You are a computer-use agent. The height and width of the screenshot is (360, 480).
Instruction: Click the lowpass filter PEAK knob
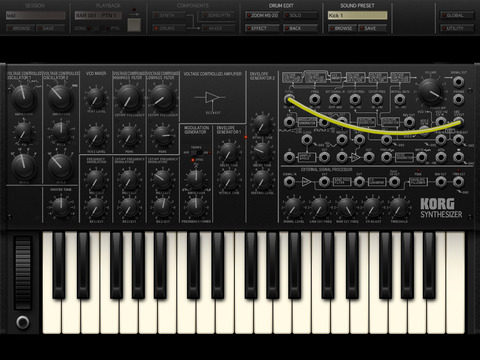click(x=163, y=136)
